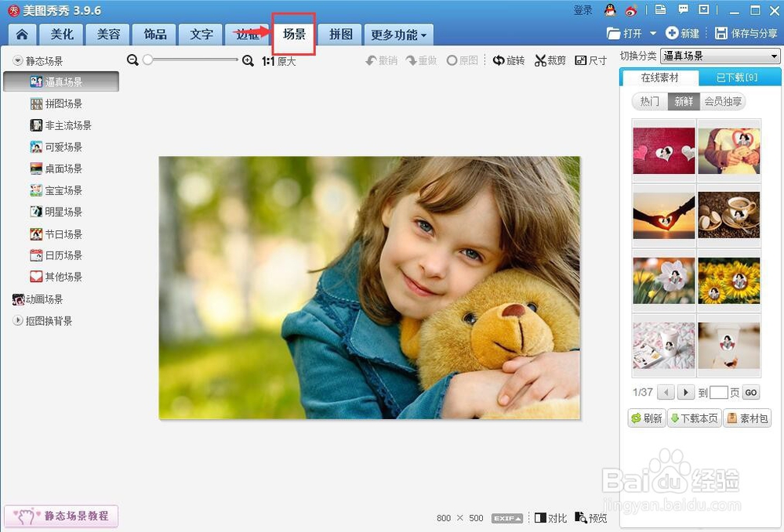Click the 裁剪 crop scissors tool
Viewport: 784px width, 532px height.
pos(550,60)
